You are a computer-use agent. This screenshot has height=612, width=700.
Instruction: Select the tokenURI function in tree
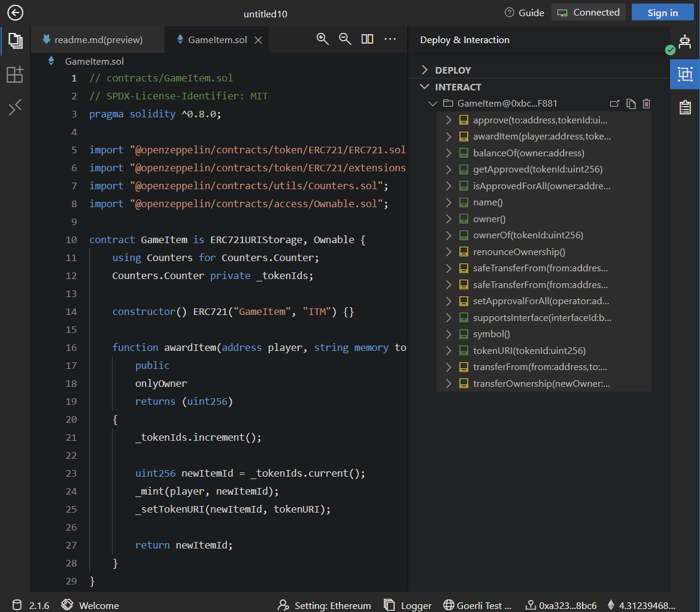(x=529, y=351)
